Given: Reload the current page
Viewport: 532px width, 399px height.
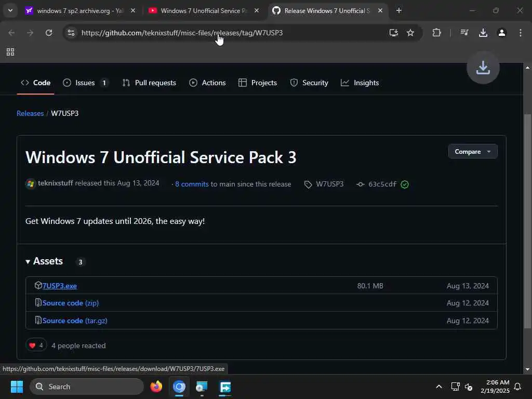Looking at the screenshot, I should 49,33.
